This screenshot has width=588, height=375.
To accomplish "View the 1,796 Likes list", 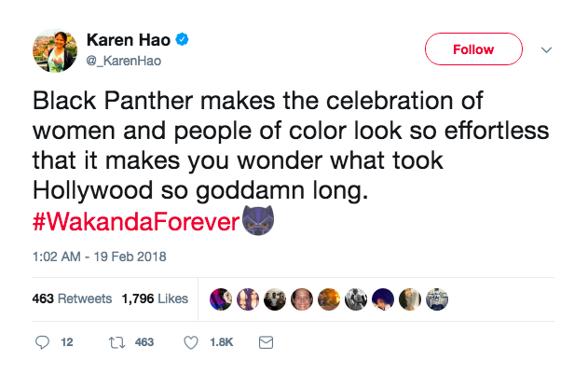I will [155, 299].
